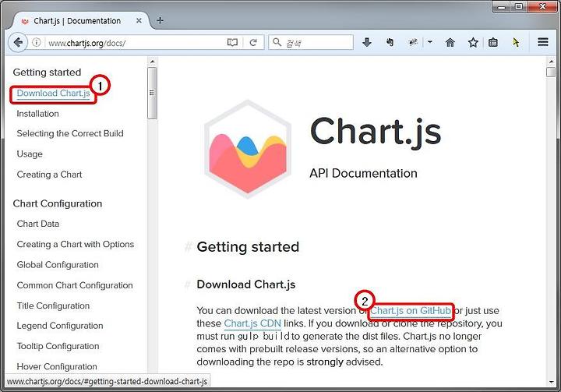Click the Chart.js hexagon logo

(248, 150)
